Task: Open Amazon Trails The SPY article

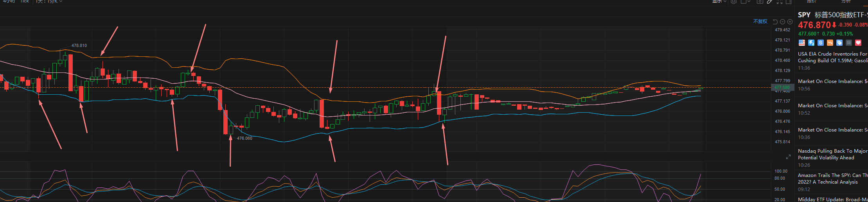Action: [x=833, y=179]
